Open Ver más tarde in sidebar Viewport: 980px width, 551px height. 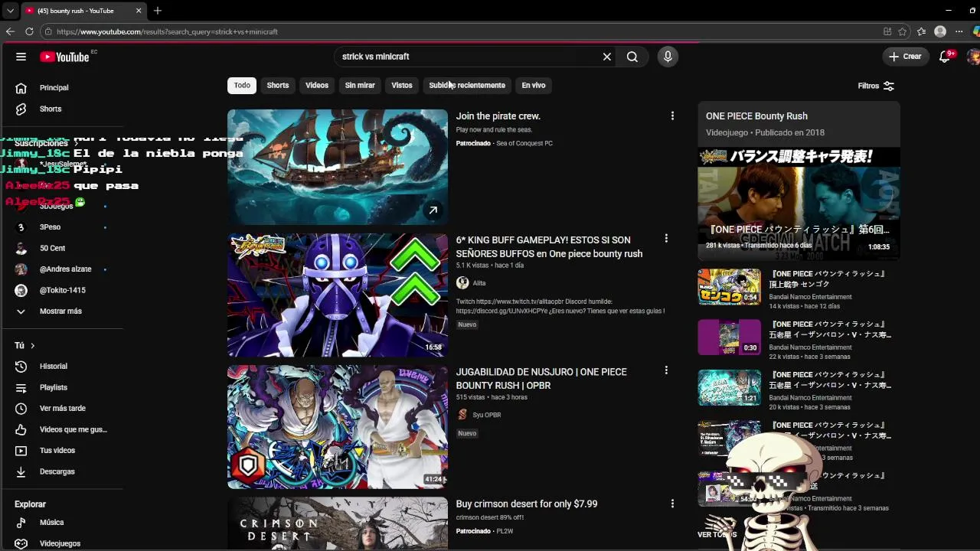(x=61, y=409)
